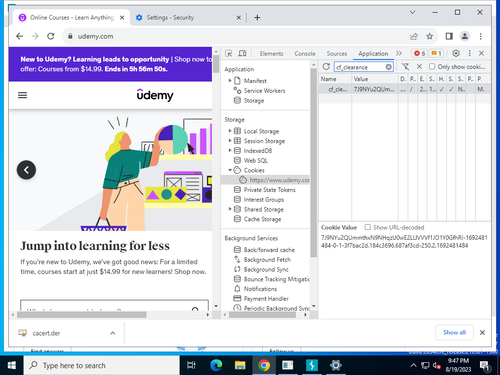The image size is (500, 375).
Task: Open File Explorer from taskbar
Action: [x=240, y=366]
